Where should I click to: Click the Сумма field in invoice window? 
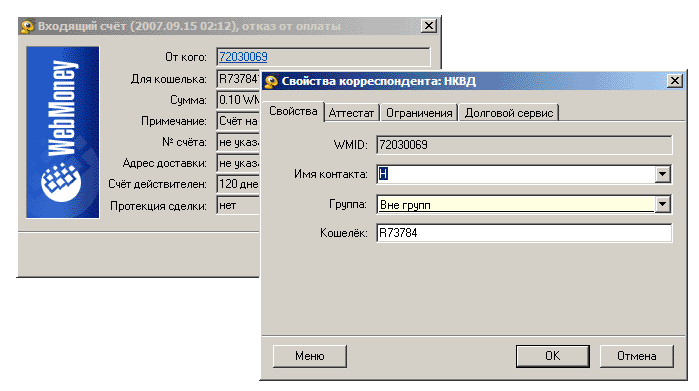tap(238, 100)
